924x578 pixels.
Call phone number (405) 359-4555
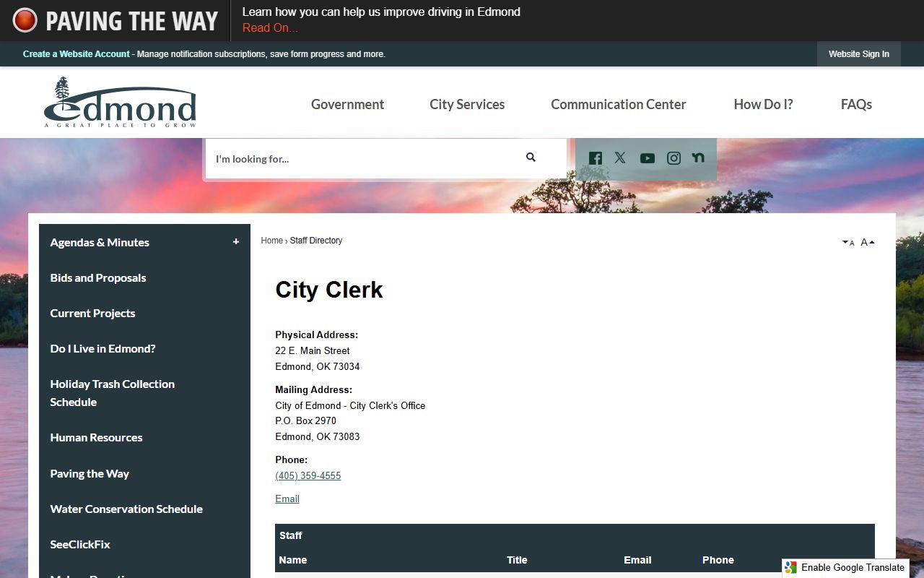pyautogui.click(x=308, y=476)
